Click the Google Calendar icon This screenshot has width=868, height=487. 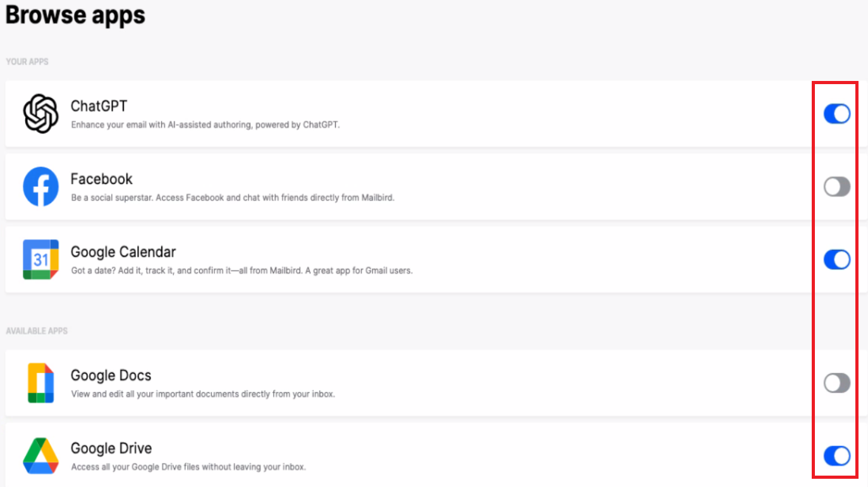[40, 259]
